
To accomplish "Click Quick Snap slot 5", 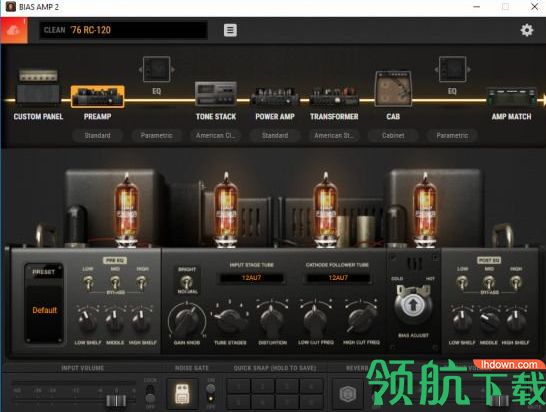I will pos(239,402).
